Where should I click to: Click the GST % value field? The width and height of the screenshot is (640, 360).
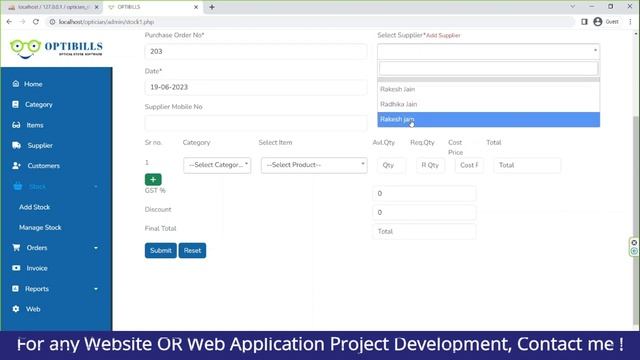pyautogui.click(x=424, y=193)
